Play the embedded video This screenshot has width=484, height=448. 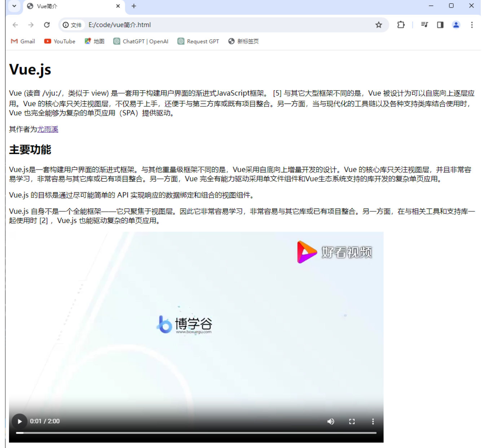[19, 421]
